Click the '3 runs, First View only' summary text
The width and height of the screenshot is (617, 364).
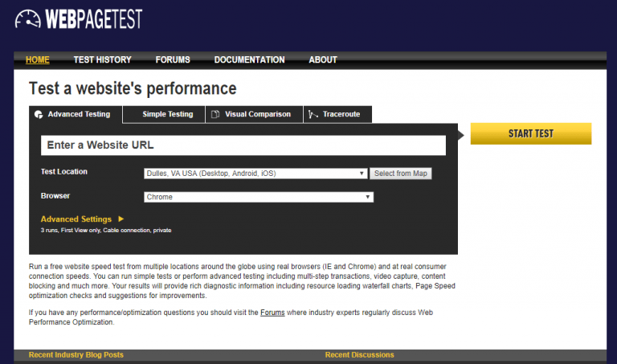pos(106,230)
